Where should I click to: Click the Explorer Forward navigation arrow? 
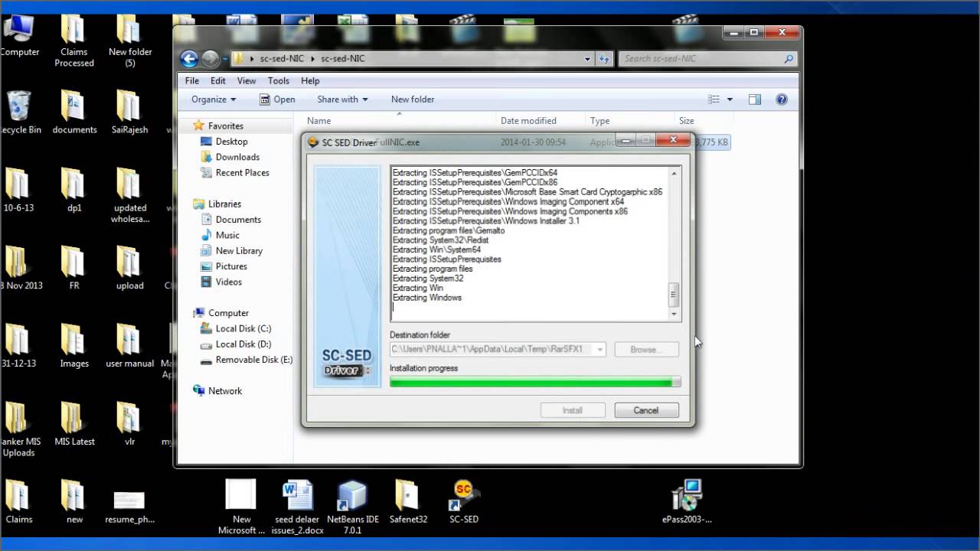(x=210, y=58)
